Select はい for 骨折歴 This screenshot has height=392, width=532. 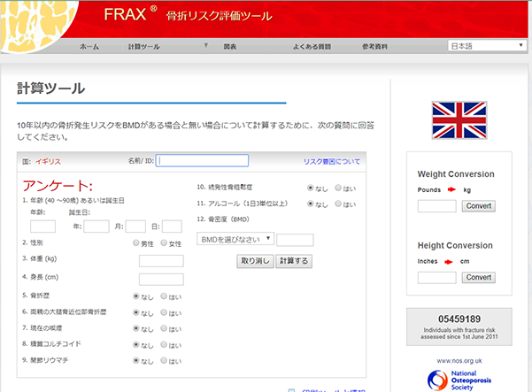(163, 296)
